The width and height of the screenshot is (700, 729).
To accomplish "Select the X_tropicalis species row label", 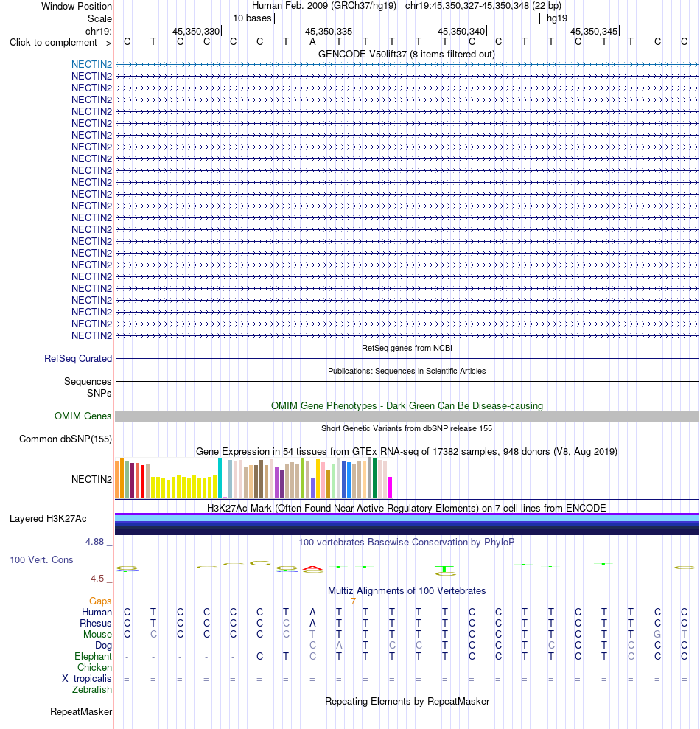I will [87, 678].
